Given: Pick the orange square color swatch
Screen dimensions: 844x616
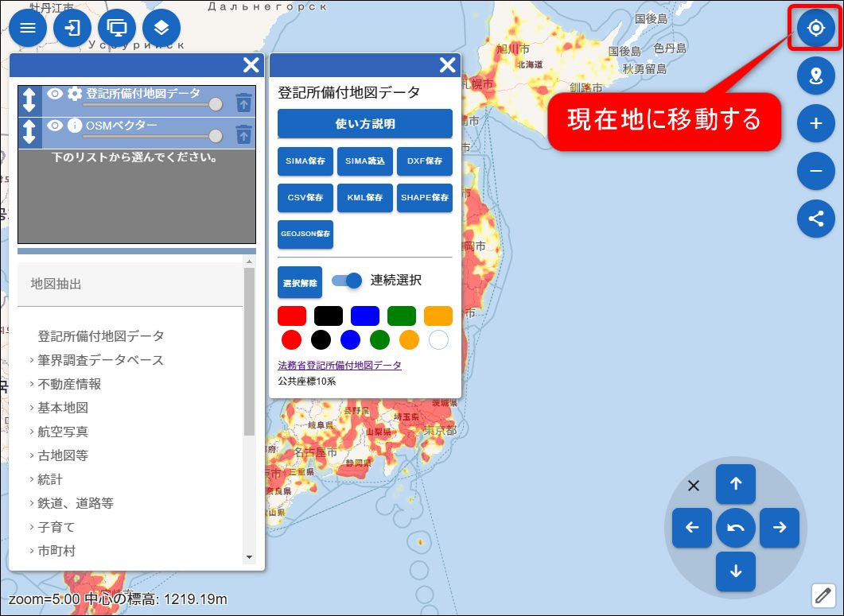Looking at the screenshot, I should coord(438,316).
